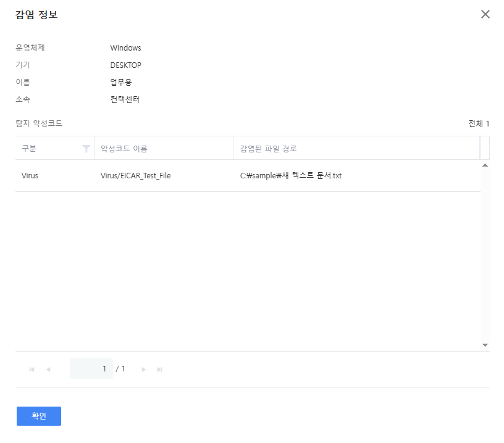
Task: Click the page number input field
Action: (91, 368)
